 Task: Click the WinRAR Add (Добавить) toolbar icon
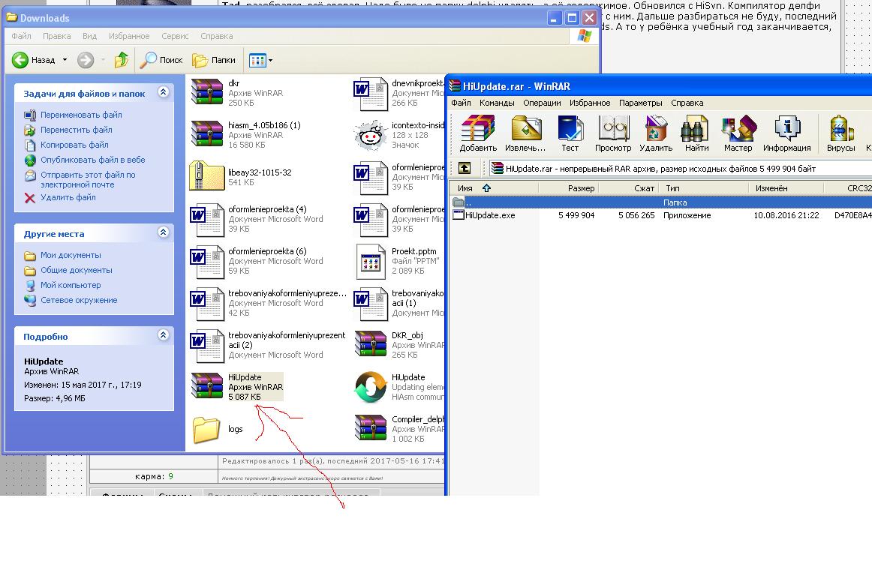[478, 133]
